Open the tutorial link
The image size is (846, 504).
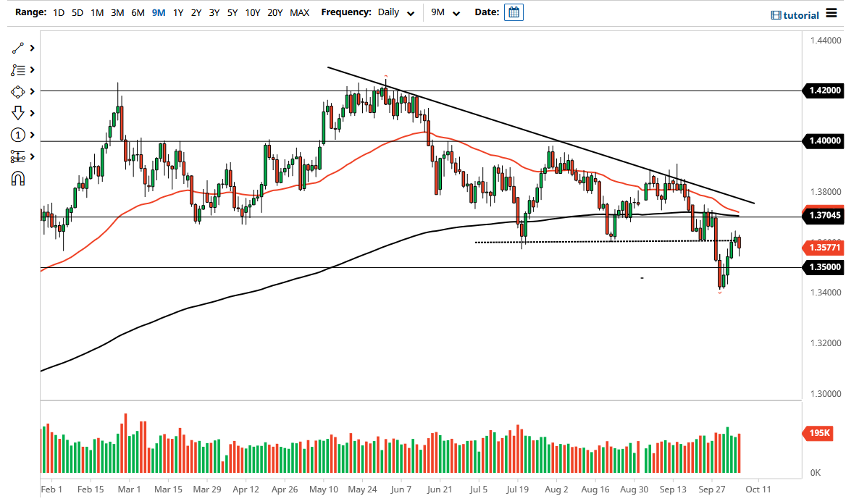pos(795,15)
